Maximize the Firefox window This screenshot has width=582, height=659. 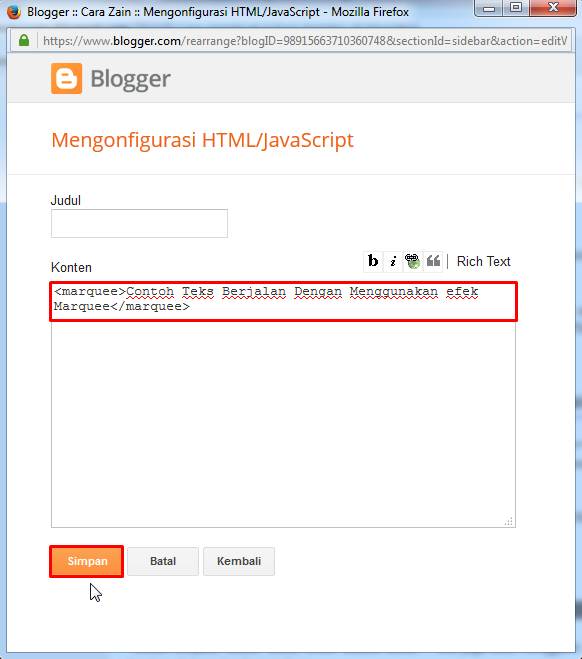(516, 8)
